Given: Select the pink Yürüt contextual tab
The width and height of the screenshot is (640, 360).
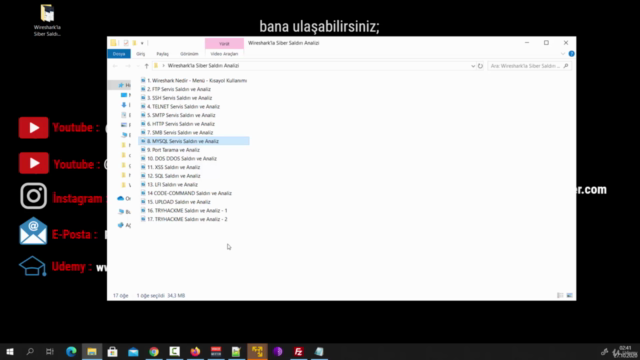Looking at the screenshot, I should 224,43.
